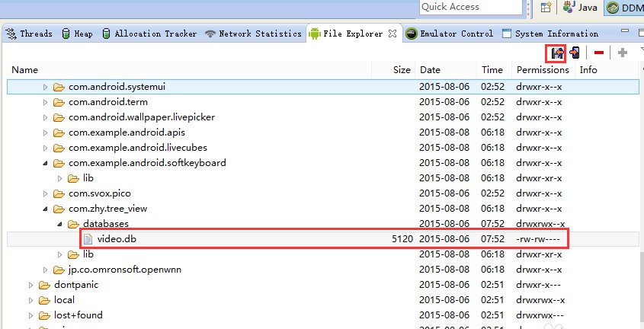Viewport: 644px width, 329px height.
Task: Click the com.svox.pico folder icon
Action: (59, 193)
